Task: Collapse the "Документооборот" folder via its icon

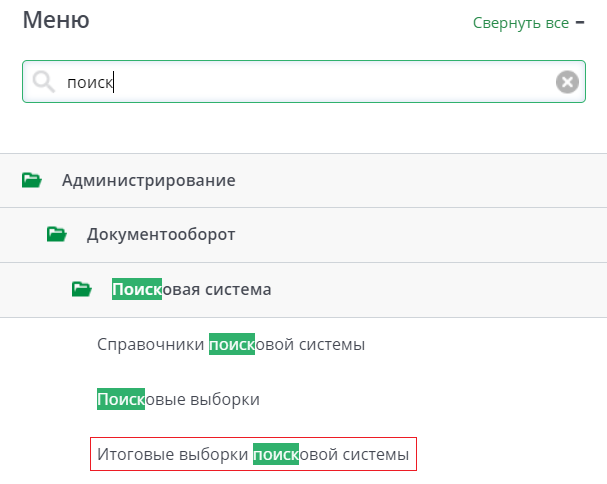Action: (57, 234)
